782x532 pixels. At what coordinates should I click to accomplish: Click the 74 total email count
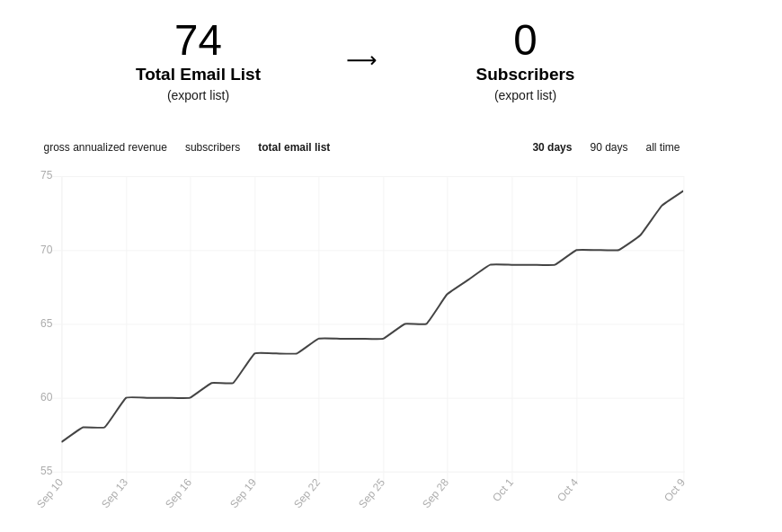[x=198, y=40]
